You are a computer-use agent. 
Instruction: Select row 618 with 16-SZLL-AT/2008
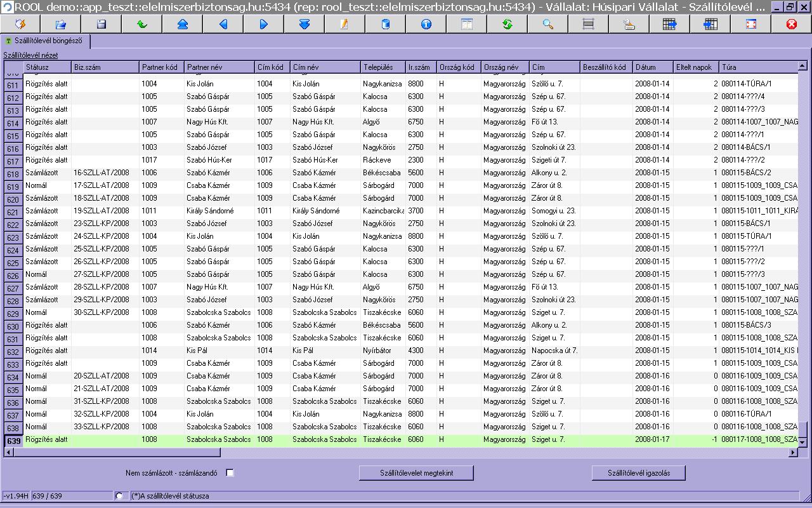(x=405, y=173)
